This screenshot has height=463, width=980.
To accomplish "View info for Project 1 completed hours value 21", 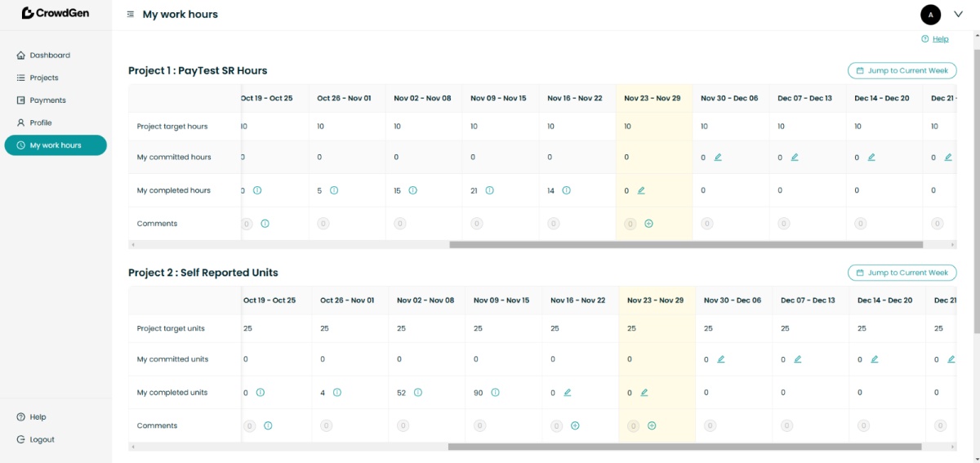I will (x=489, y=190).
